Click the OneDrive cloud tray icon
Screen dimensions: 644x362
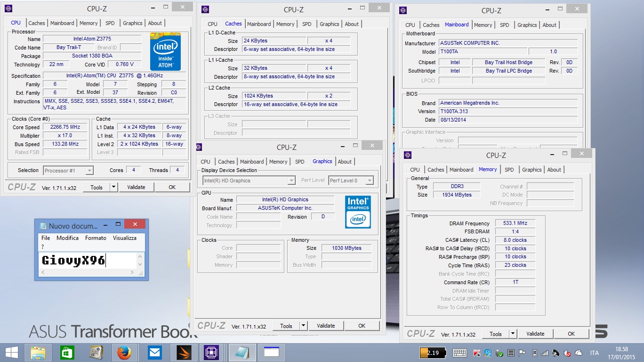coord(579,353)
